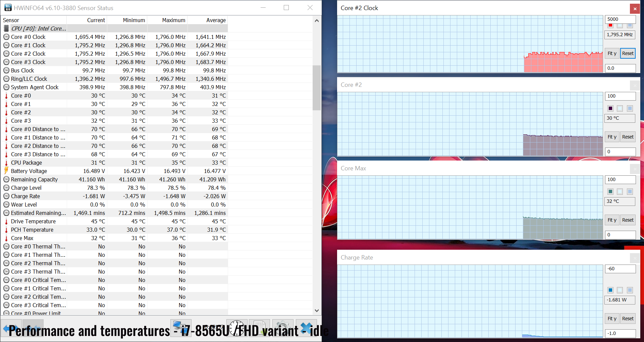
Task: Click the Average column header
Action: (x=208, y=20)
